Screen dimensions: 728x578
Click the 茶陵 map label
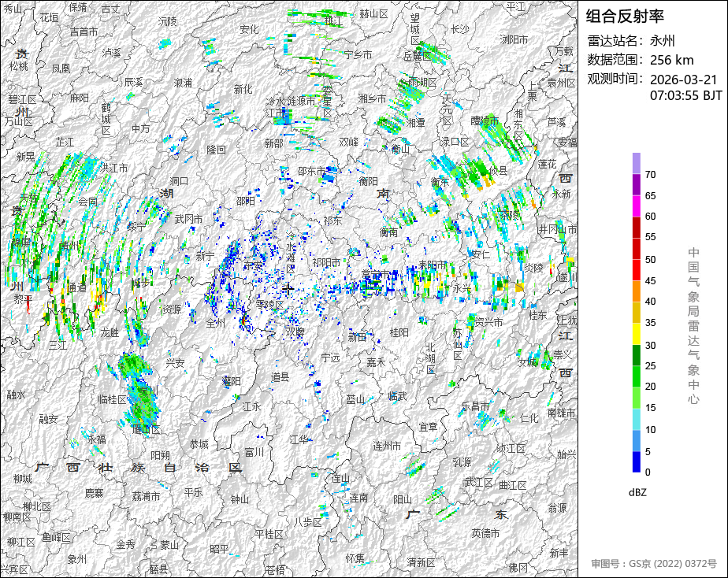[511, 215]
